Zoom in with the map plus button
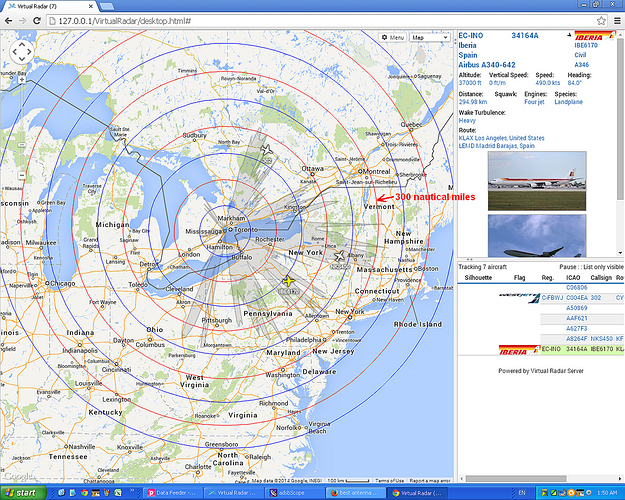Screen dimensions: 625x500 pos(22,80)
